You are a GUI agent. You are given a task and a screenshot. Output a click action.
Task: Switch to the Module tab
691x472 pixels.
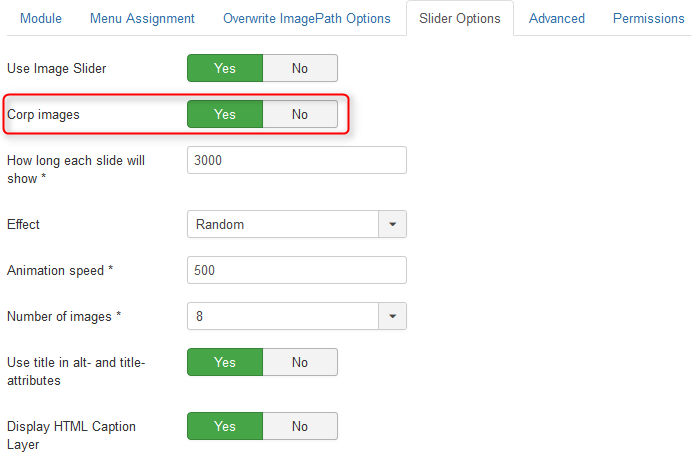click(41, 18)
